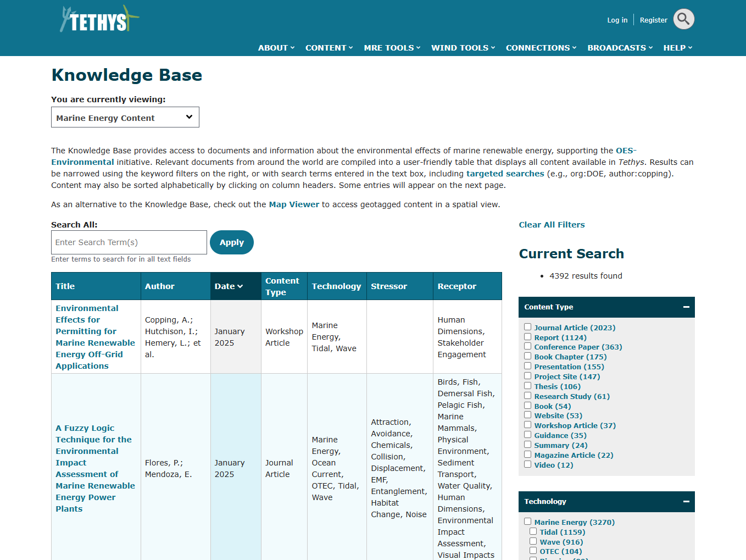Tick the Workshop Article filter checkbox

[527, 425]
